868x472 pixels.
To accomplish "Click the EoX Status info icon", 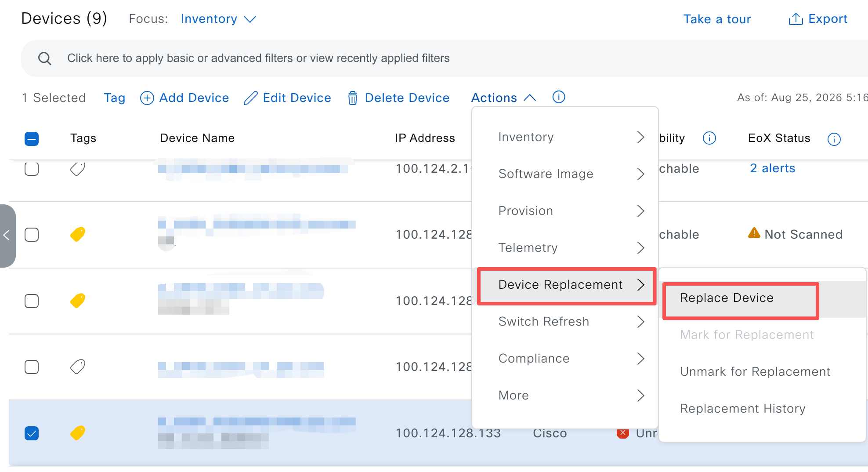I will (834, 139).
